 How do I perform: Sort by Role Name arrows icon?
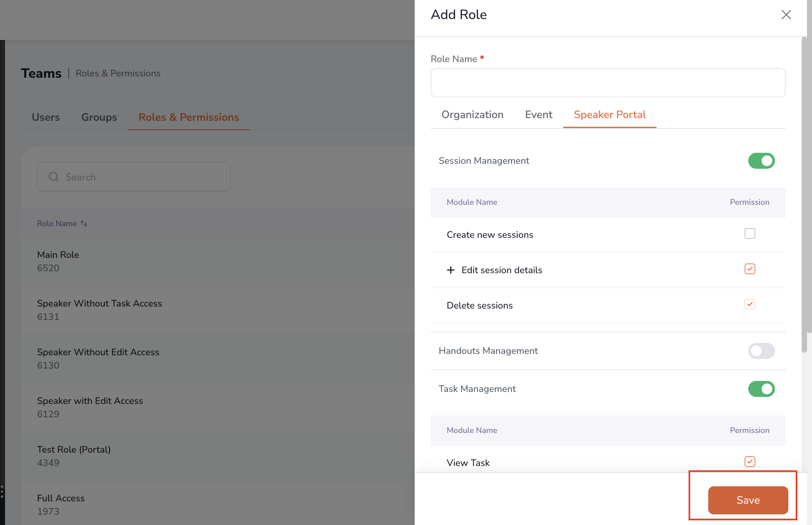click(x=84, y=223)
